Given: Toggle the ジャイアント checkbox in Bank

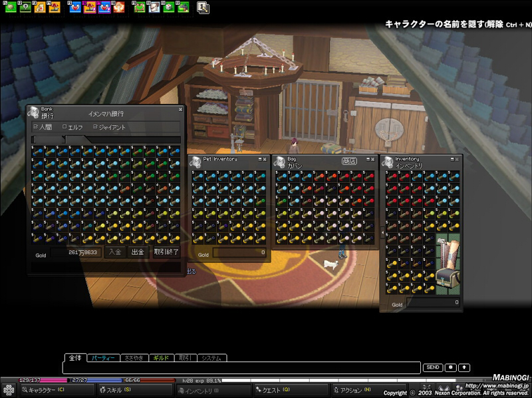Looking at the screenshot, I should click(x=95, y=126).
